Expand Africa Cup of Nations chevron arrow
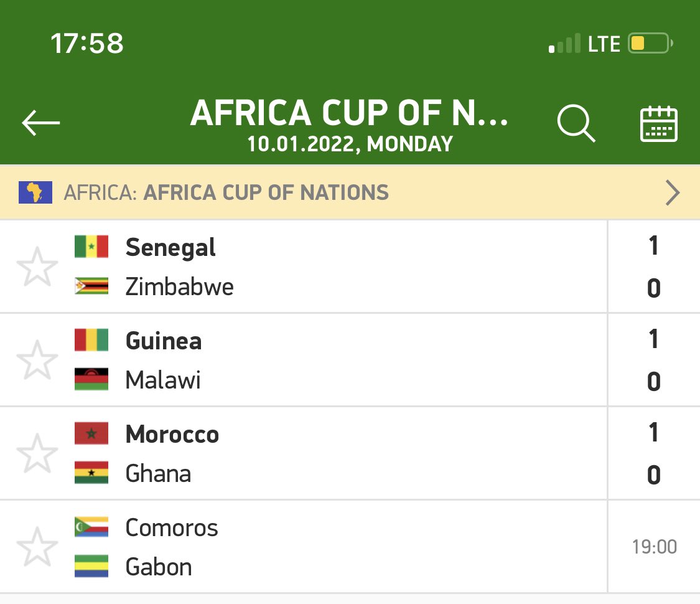Image resolution: width=700 pixels, height=604 pixels. 673,192
